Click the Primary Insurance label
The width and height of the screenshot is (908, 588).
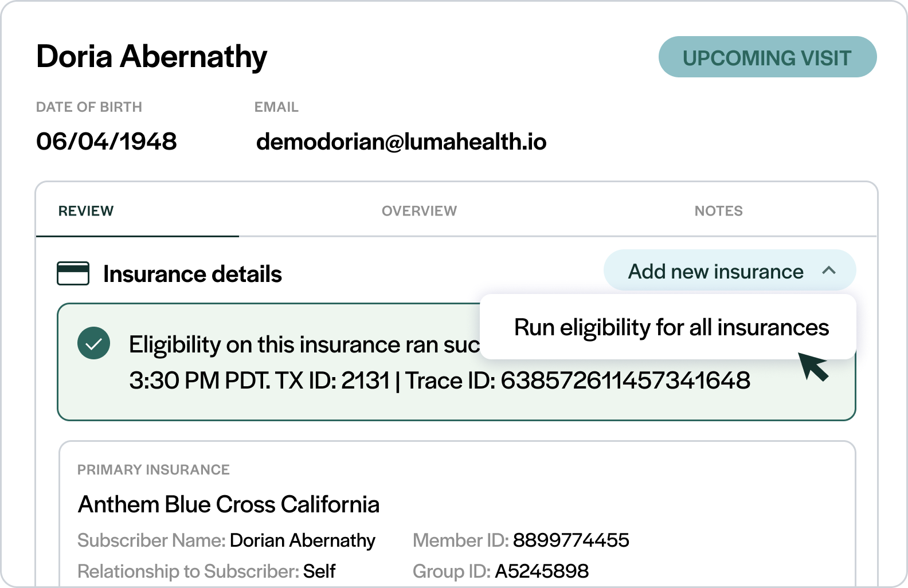[154, 470]
